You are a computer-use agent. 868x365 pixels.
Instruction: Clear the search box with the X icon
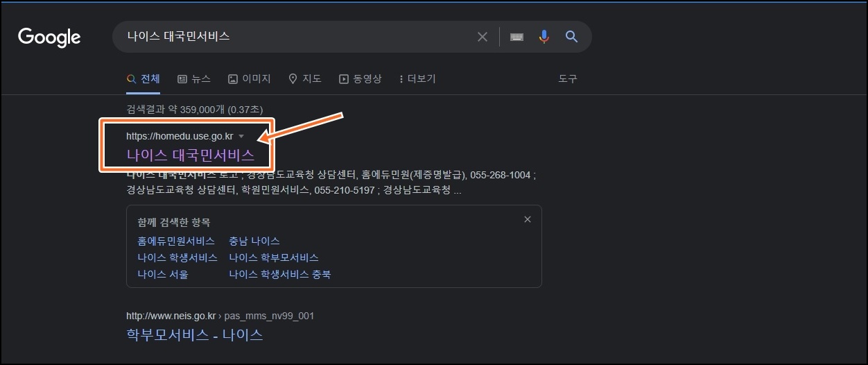click(483, 37)
